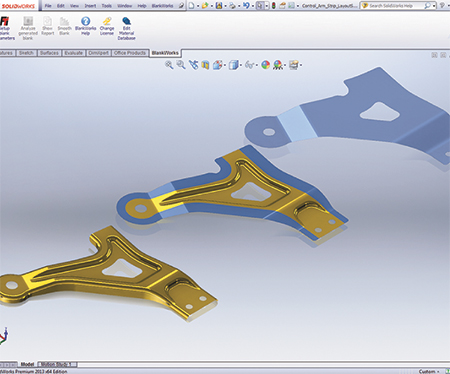
Task: Select the Motion Study 1 tab
Action: click(57, 364)
